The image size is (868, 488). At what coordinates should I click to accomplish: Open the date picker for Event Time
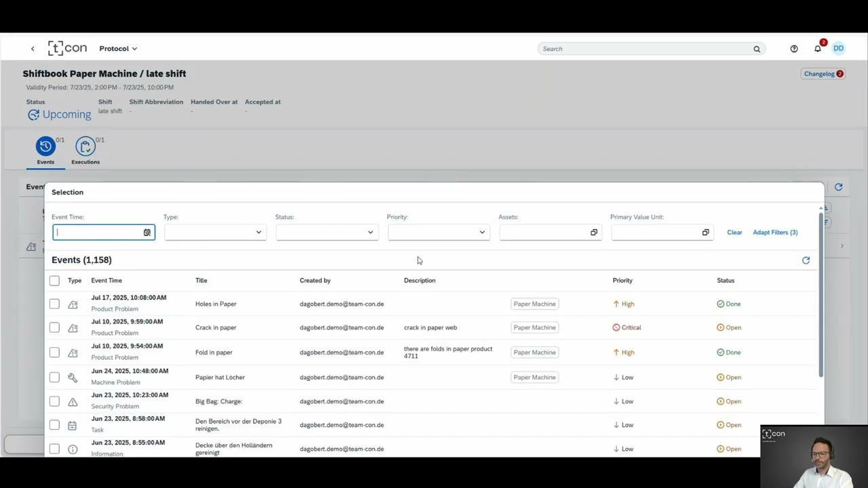point(147,232)
